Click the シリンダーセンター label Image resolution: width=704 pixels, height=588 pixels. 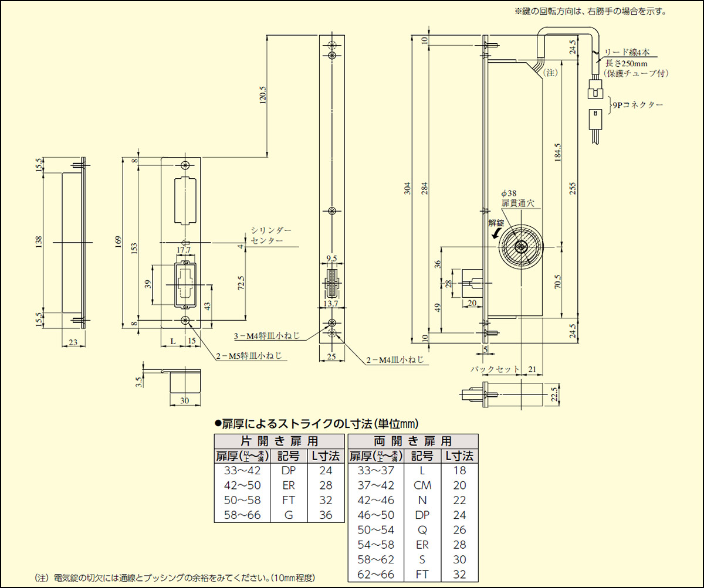pyautogui.click(x=267, y=236)
